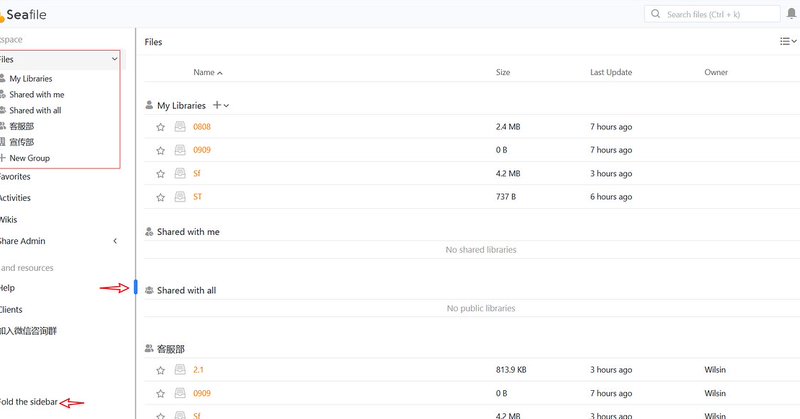
Task: Click the 2.4 MB size value
Action: pos(508,127)
